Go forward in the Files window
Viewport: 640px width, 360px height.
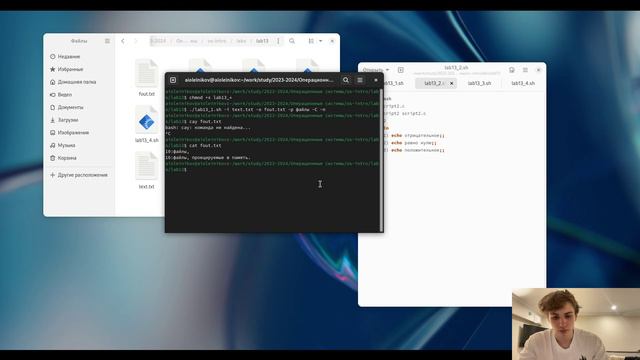[136, 41]
